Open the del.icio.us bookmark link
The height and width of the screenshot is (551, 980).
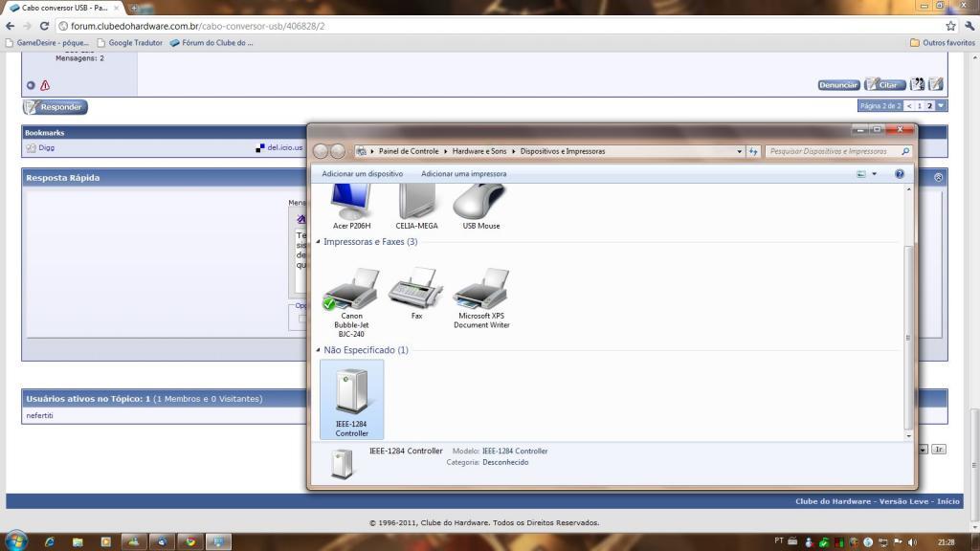285,148
